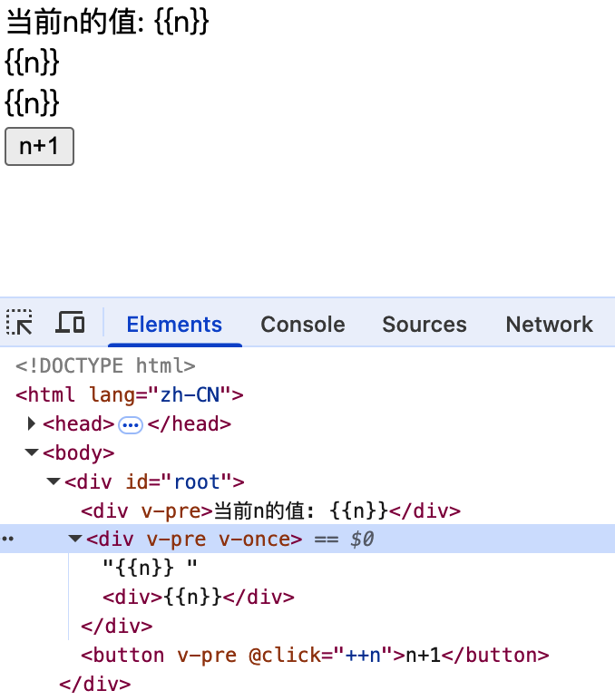Select the div v-pre 当前n的值 node
The width and height of the screenshot is (615, 700).
coord(270,511)
